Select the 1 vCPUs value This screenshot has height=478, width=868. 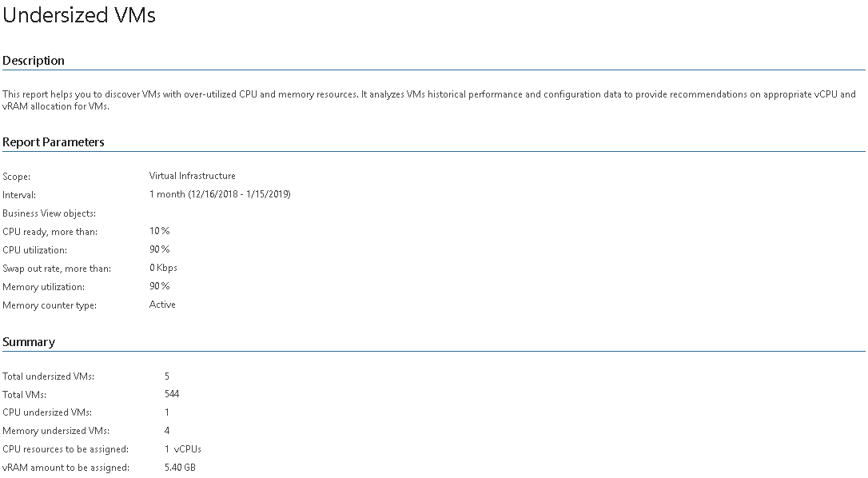[183, 448]
